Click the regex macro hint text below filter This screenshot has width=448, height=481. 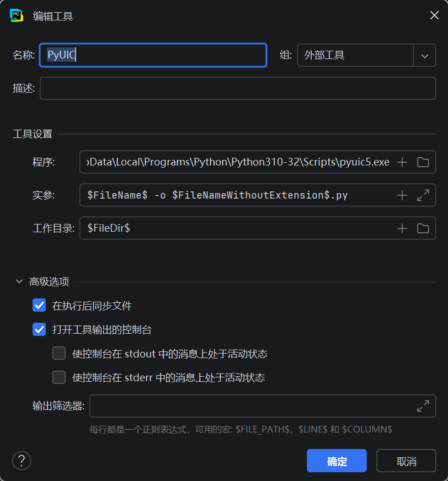pyautogui.click(x=241, y=430)
